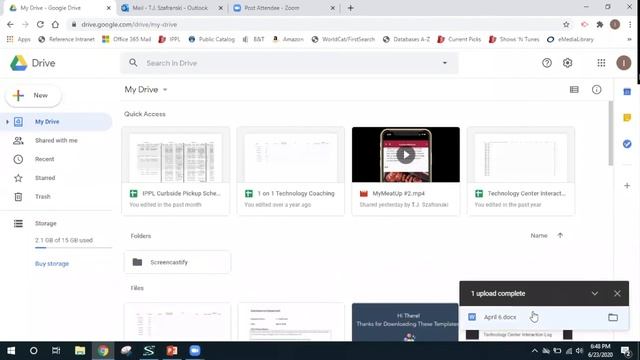Open Office 365 Mail bookmark
640x360 pixels.
tap(127, 39)
